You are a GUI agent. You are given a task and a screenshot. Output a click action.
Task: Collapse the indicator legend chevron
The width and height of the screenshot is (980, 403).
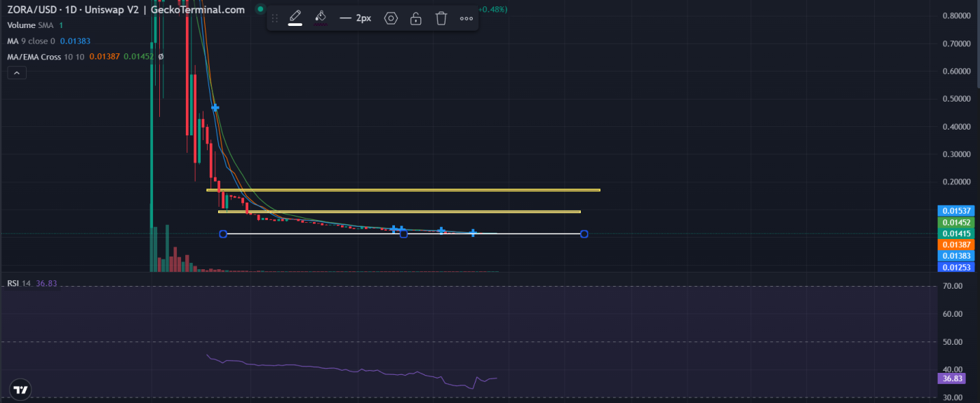coord(17,72)
